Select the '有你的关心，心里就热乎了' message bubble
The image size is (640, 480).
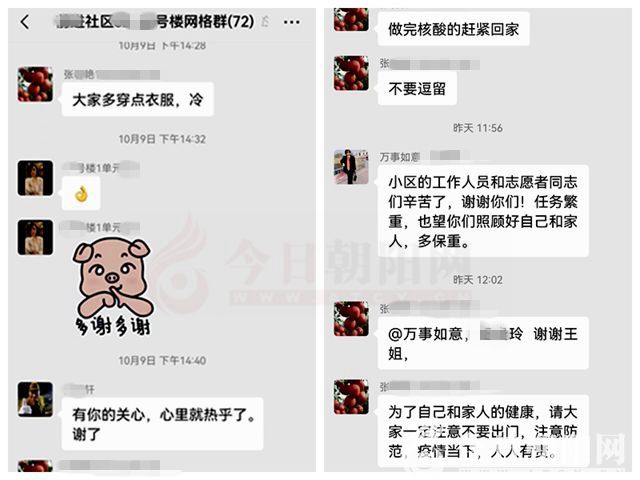162,424
